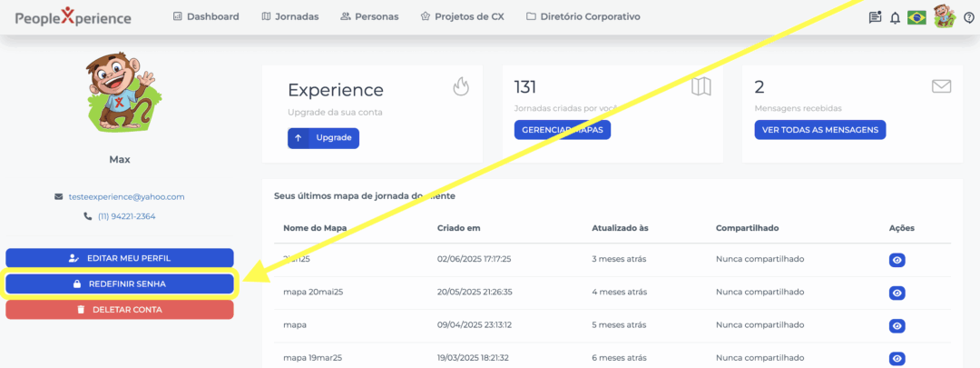The height and width of the screenshot is (368, 980).
Task: Open Diretório Corporativo menu item
Action: tap(583, 16)
